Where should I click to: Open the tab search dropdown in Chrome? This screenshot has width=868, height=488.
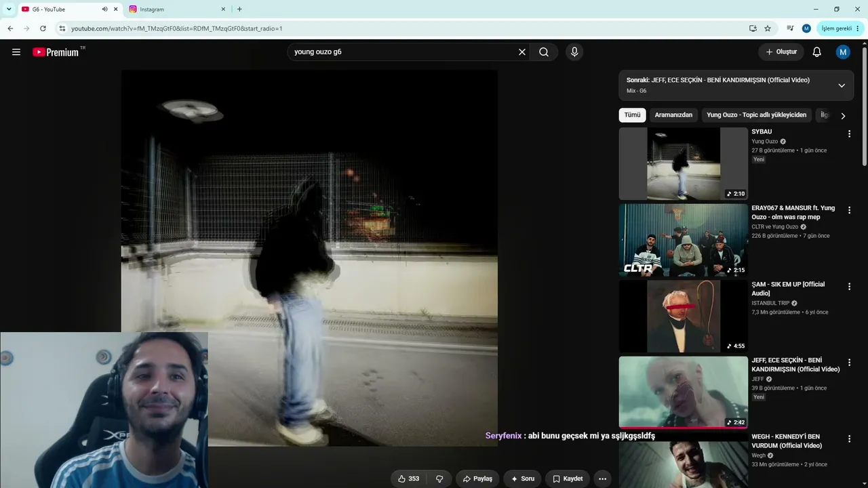click(x=9, y=9)
